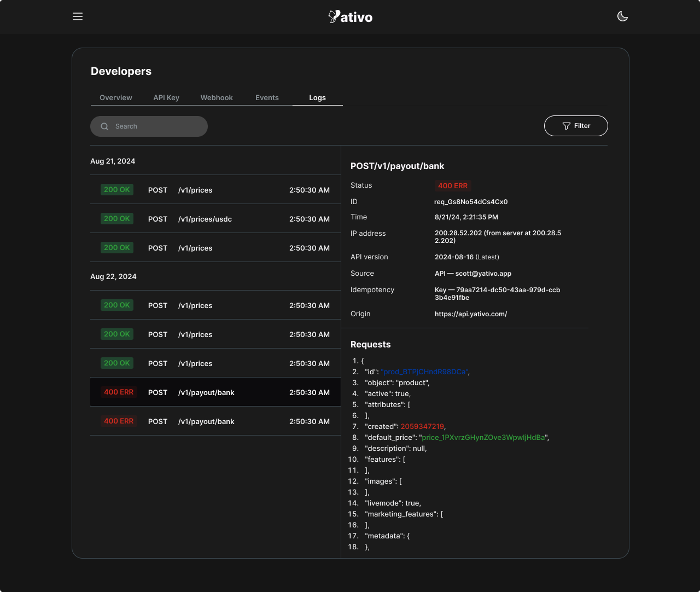Click the idempotency key value
This screenshot has width=700, height=592.
[x=498, y=294]
